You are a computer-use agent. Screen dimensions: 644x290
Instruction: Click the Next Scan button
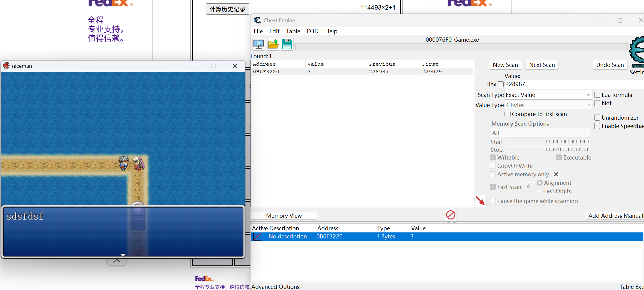pos(542,65)
